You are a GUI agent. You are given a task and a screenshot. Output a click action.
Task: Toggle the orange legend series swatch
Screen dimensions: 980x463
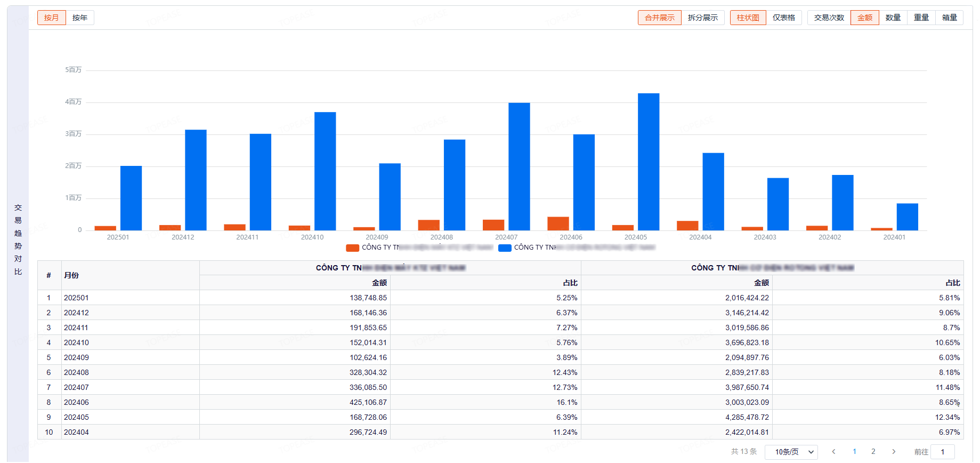(x=352, y=248)
